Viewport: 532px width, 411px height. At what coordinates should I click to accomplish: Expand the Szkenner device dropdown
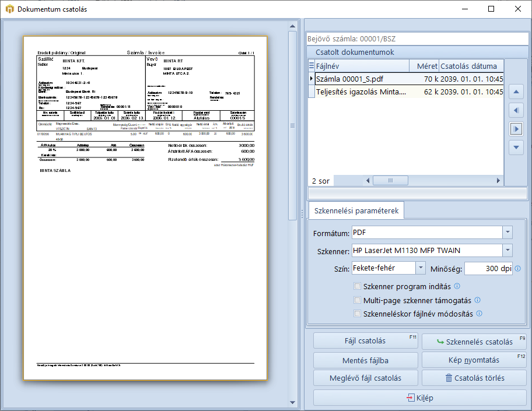click(x=508, y=251)
